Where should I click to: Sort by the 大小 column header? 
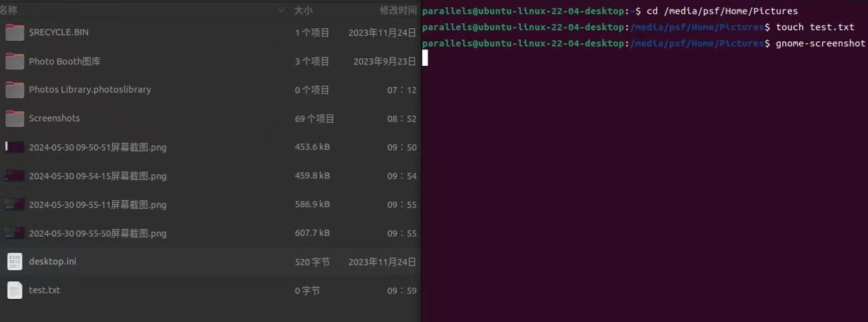(303, 10)
